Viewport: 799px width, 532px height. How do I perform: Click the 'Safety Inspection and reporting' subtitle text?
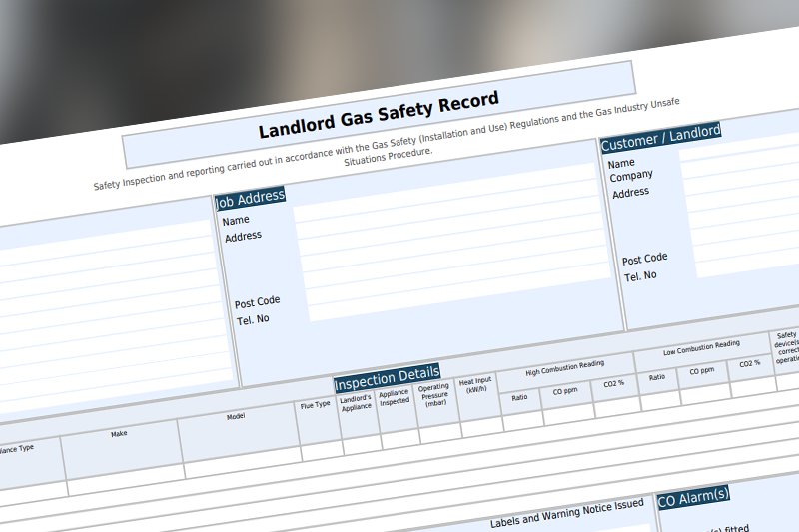click(387, 144)
